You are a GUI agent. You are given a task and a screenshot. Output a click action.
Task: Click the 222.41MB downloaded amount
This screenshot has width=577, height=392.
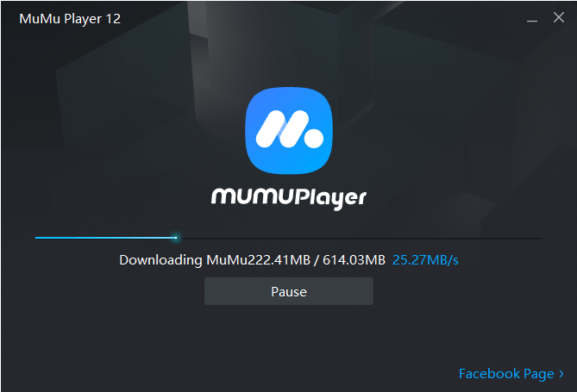279,260
